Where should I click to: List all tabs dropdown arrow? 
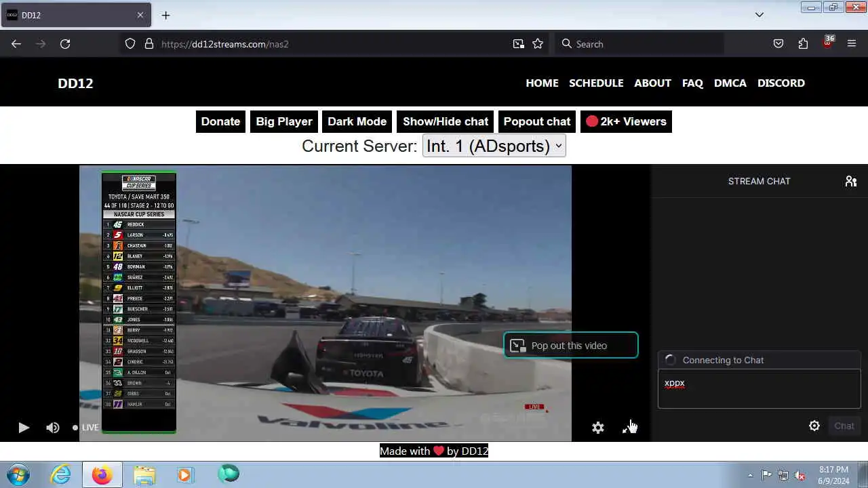[759, 15]
